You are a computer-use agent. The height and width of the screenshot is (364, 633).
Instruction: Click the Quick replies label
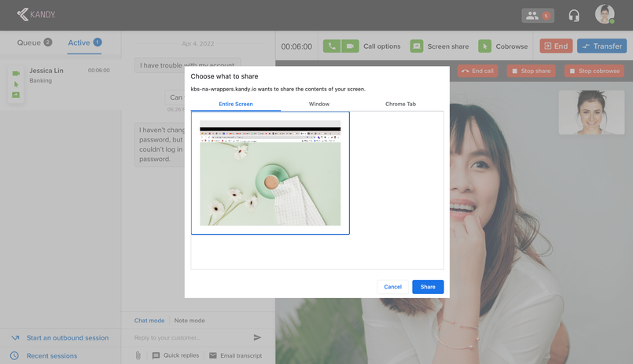click(181, 355)
